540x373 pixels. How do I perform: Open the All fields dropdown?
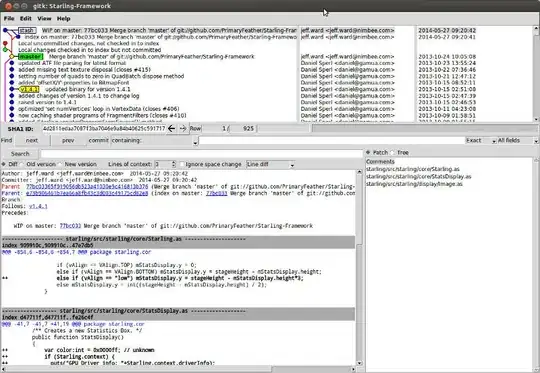(x=518, y=141)
